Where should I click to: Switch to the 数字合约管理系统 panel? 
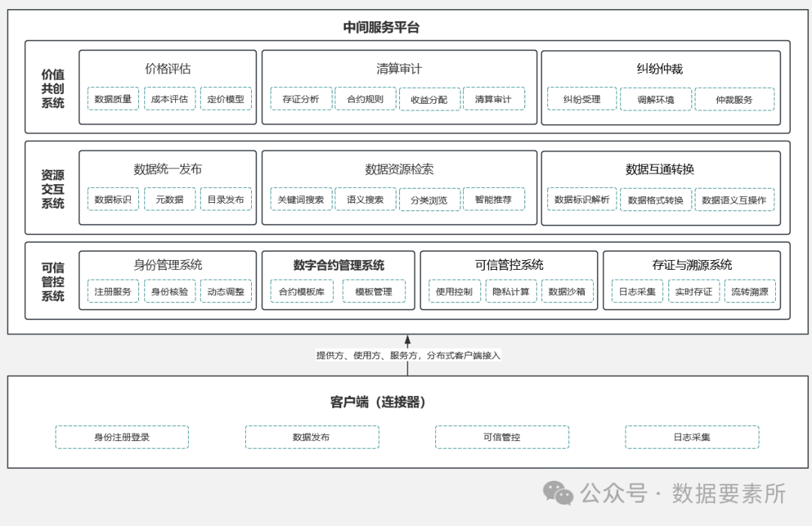click(338, 265)
